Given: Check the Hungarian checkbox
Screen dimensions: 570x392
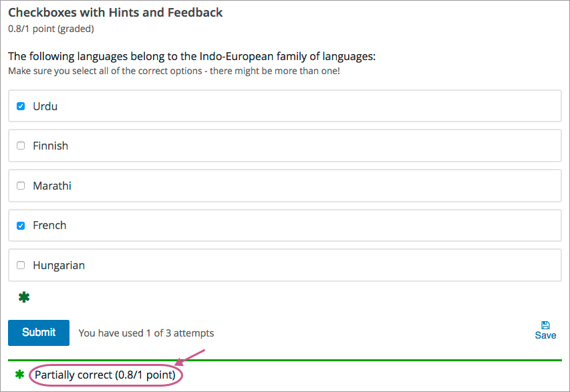Looking at the screenshot, I should [21, 265].
